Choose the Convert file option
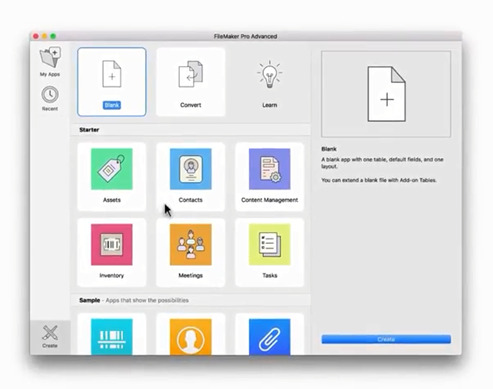The width and height of the screenshot is (493, 389). click(191, 82)
